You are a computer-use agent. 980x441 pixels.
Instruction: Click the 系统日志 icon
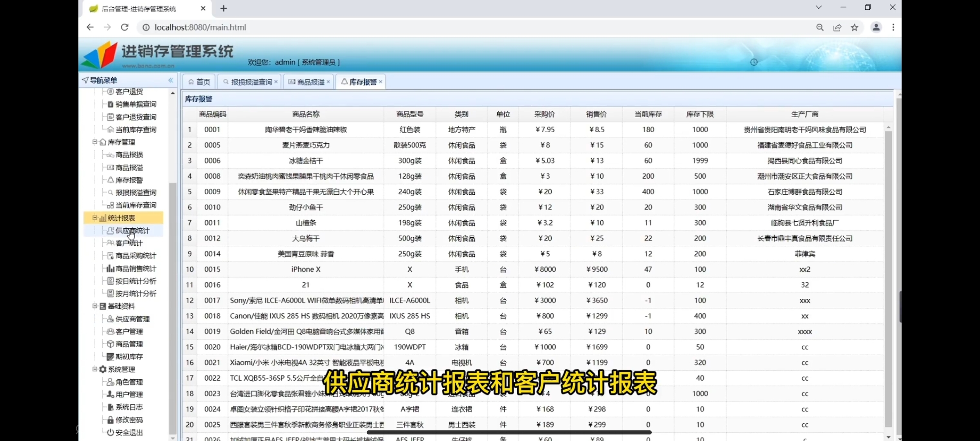tap(110, 407)
